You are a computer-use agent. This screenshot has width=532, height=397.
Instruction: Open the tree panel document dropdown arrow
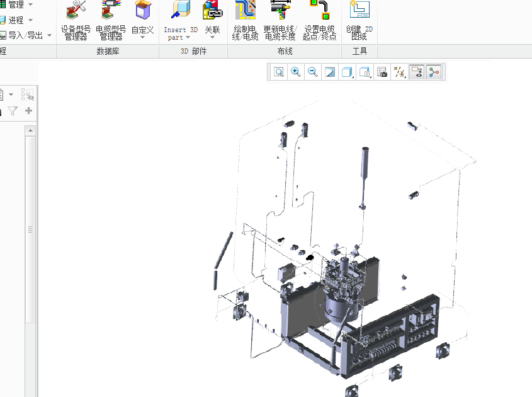point(11,95)
